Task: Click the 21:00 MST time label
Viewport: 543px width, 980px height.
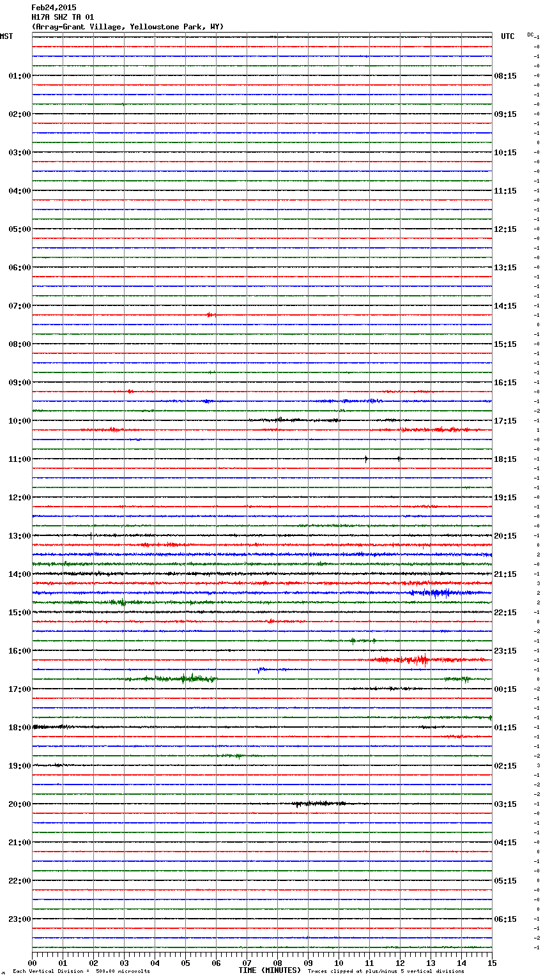Action: tap(19, 843)
